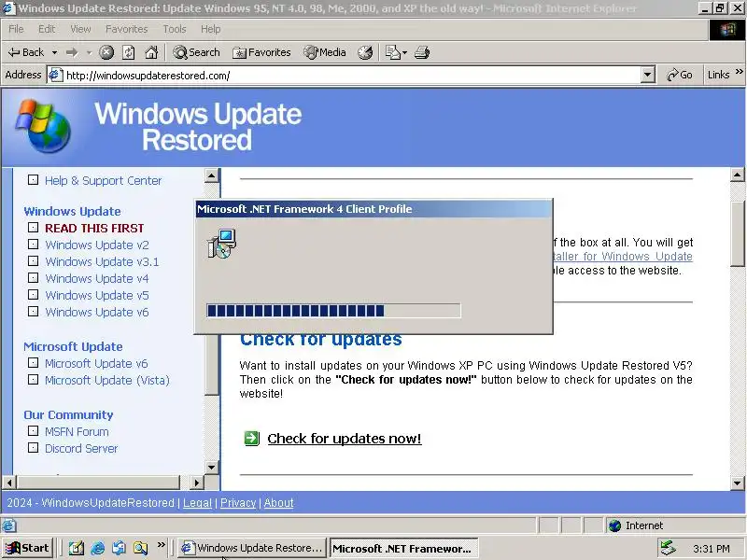
Task: Click the box beside Windows Update v6
Action: tap(33, 311)
